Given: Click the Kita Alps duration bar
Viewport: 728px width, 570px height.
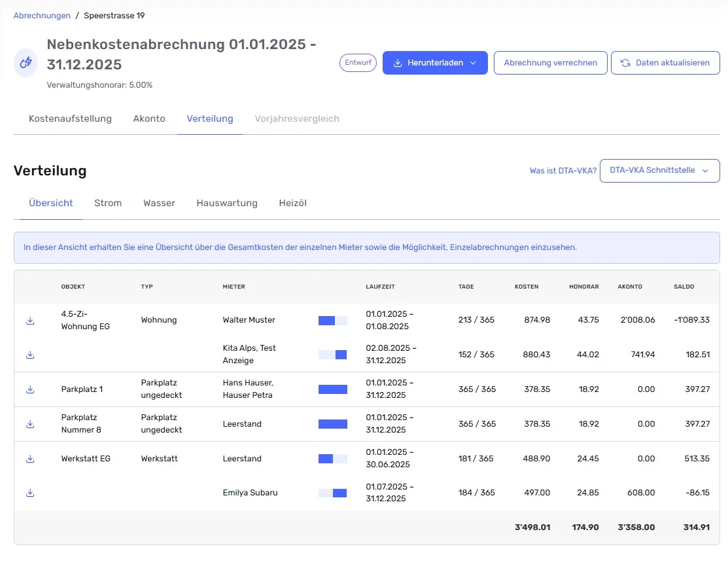Looking at the screenshot, I should pos(333,355).
